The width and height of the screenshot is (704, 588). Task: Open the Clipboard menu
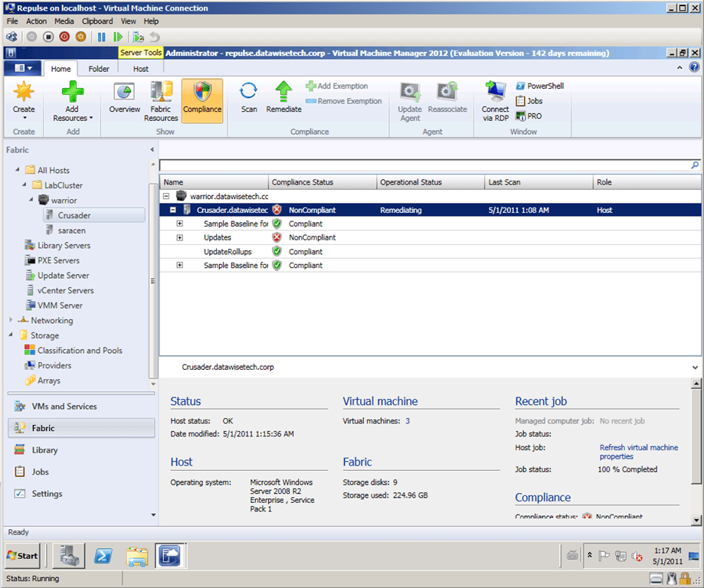click(97, 21)
